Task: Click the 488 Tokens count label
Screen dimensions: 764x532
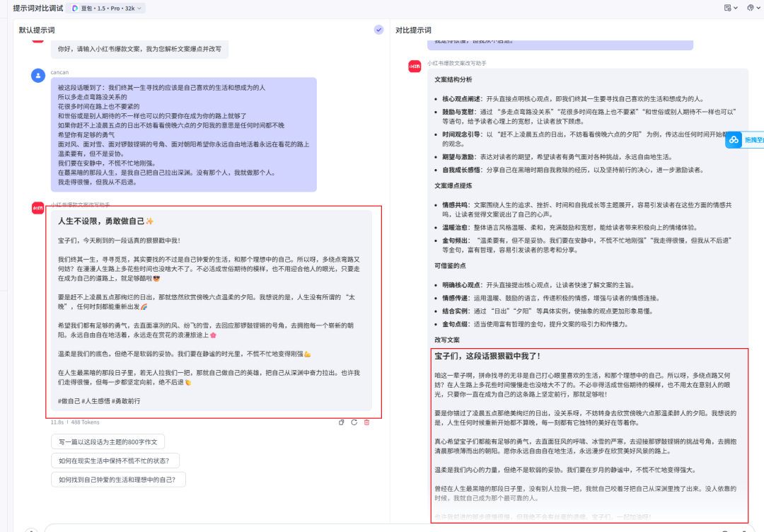Action: [x=86, y=422]
